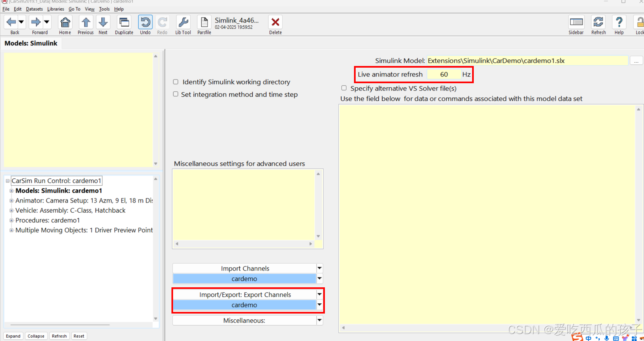Screen dimensions: 644x341
Task: Open the File menu
Action: click(x=6, y=9)
